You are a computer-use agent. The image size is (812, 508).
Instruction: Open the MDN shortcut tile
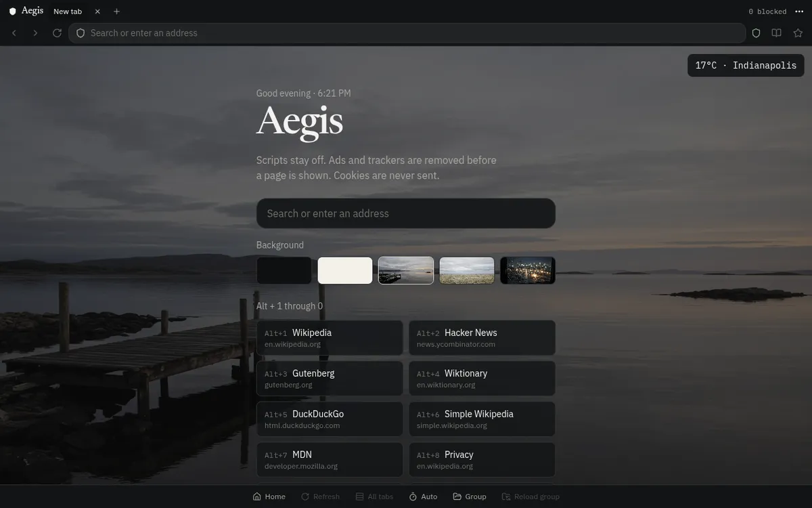point(330,459)
